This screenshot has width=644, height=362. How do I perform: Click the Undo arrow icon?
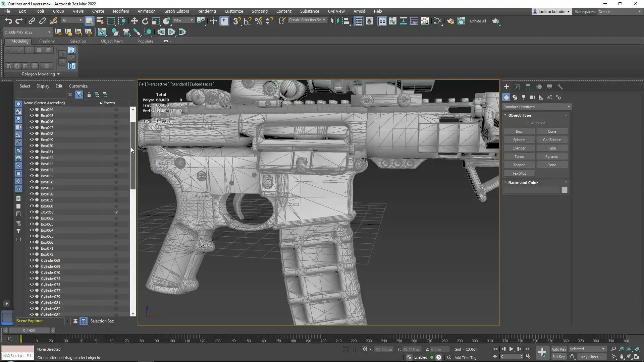[x=8, y=21]
